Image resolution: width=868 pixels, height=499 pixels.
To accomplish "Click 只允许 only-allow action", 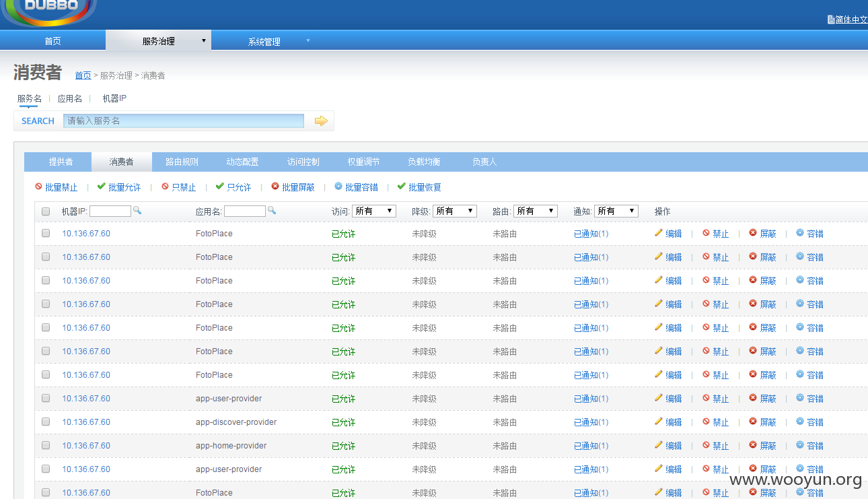I will pyautogui.click(x=233, y=187).
